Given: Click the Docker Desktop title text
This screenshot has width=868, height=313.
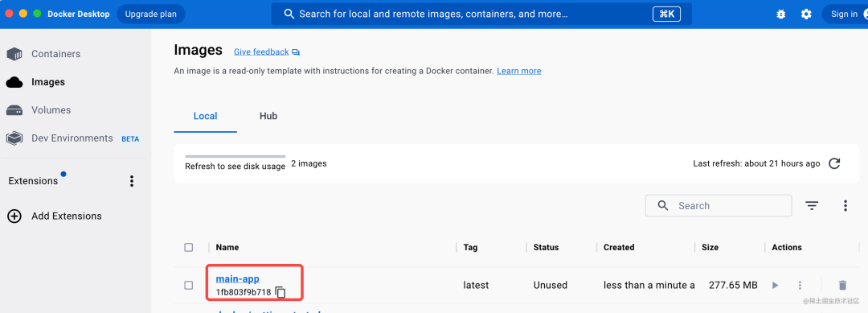Looking at the screenshot, I should pos(79,14).
